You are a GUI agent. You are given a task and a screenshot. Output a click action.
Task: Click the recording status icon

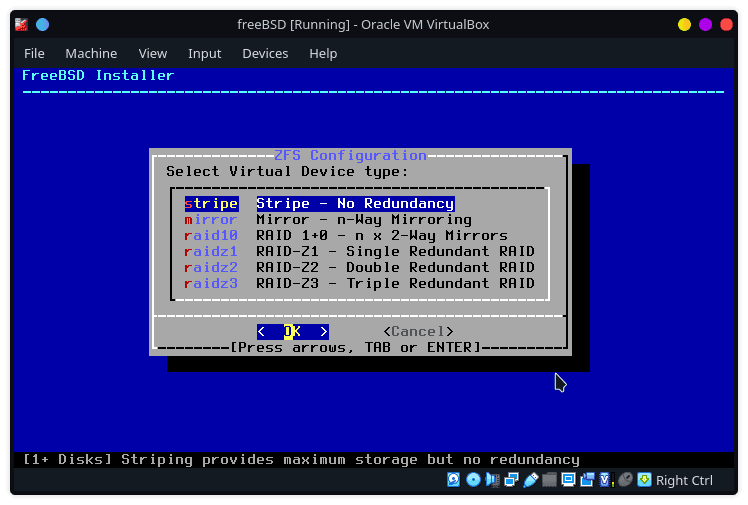click(x=587, y=480)
